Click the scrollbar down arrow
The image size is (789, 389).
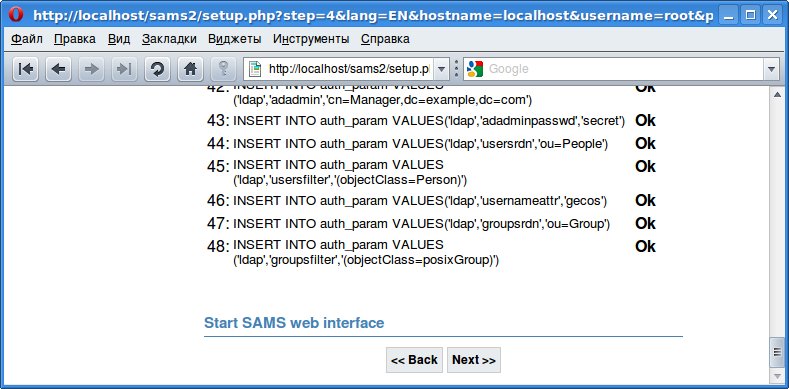(776, 376)
